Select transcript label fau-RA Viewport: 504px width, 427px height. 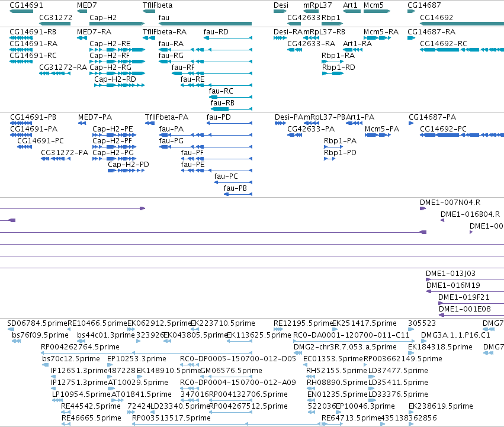171,44
